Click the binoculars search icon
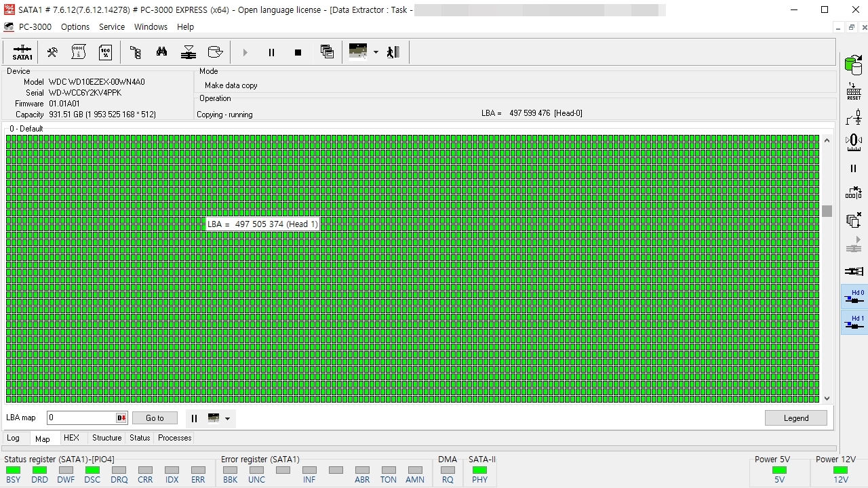This screenshot has height=488, width=868. 161,52
